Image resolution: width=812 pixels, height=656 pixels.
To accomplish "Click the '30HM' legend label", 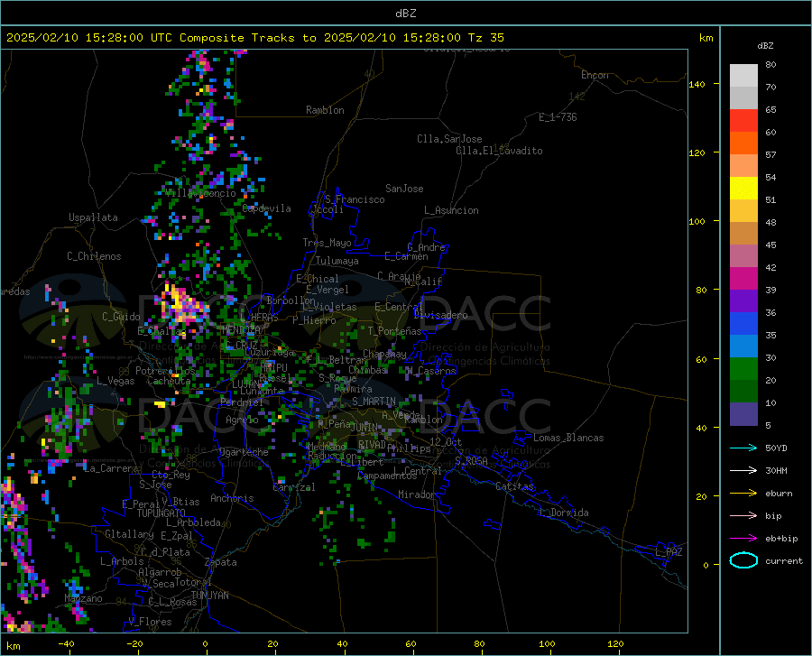I will click(776, 471).
